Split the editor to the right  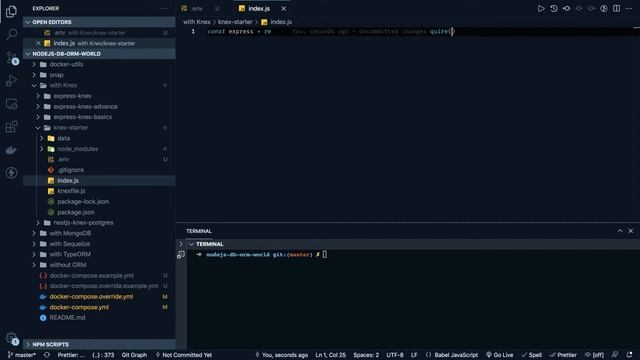[x=616, y=8]
